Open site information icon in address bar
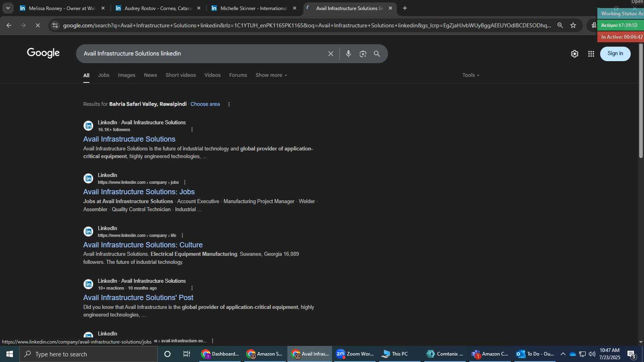Screen dimensions: 644x362 55,25
